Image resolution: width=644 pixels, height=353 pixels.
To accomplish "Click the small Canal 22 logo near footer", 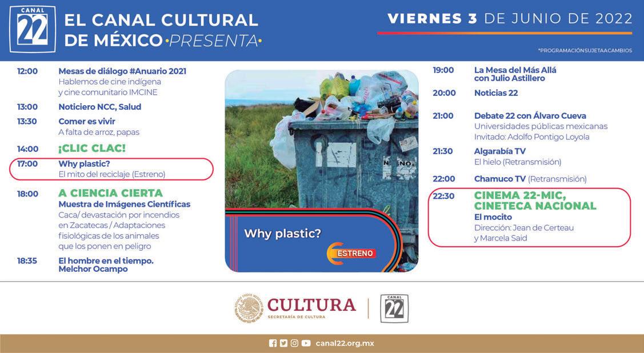I will point(394,308).
